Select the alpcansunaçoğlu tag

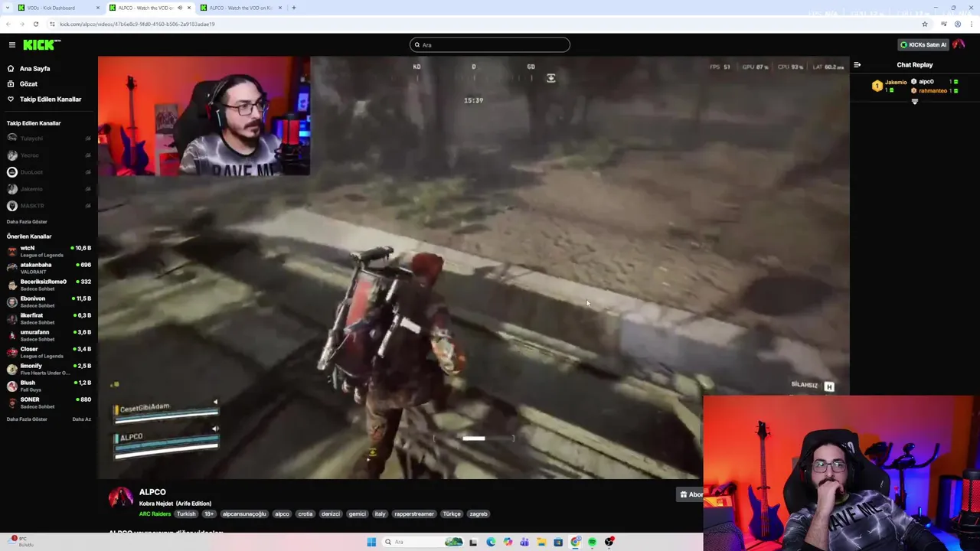coord(244,514)
